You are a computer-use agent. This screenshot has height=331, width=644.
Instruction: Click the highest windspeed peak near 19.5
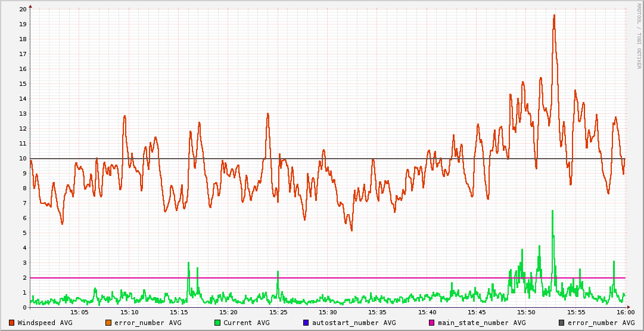(x=554, y=16)
